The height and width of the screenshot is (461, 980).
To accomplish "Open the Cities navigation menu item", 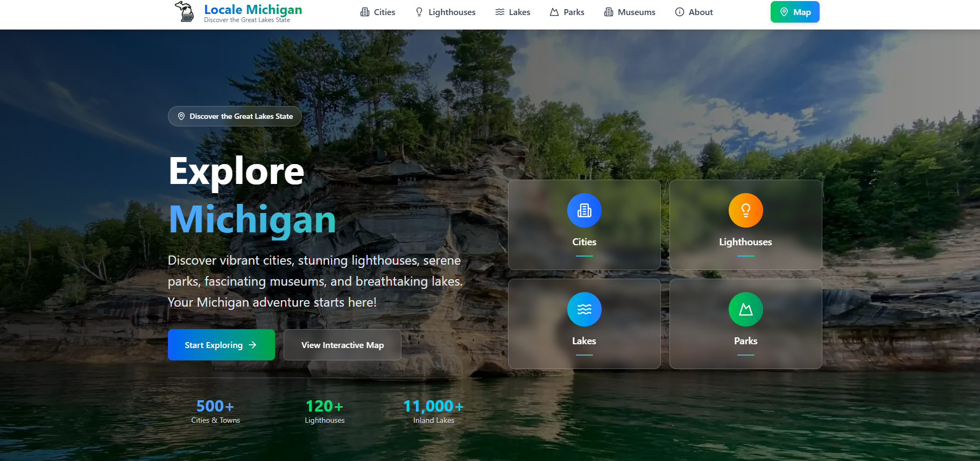I will point(378,12).
